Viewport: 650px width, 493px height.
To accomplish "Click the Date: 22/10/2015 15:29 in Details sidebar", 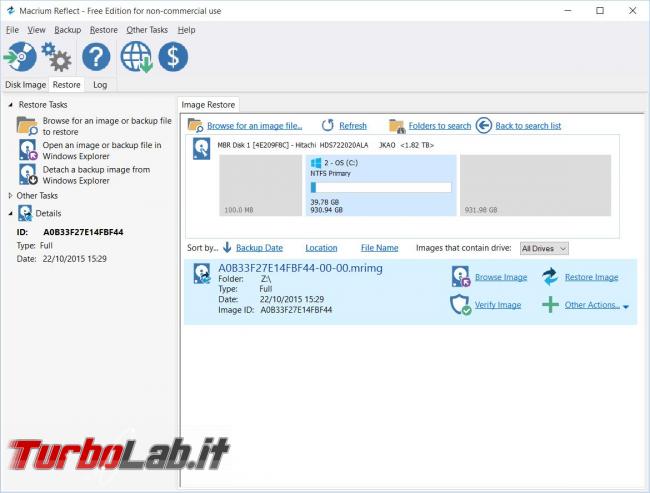I will pos(61,259).
